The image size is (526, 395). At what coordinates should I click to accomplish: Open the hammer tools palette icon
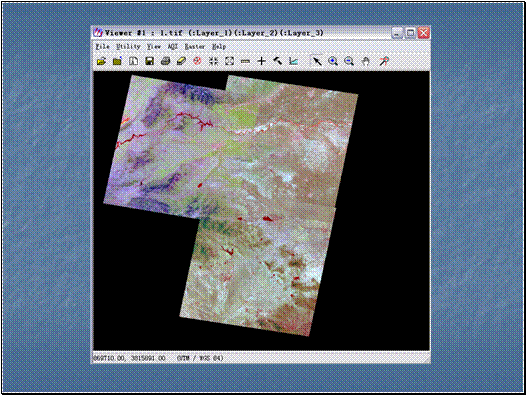click(277, 61)
